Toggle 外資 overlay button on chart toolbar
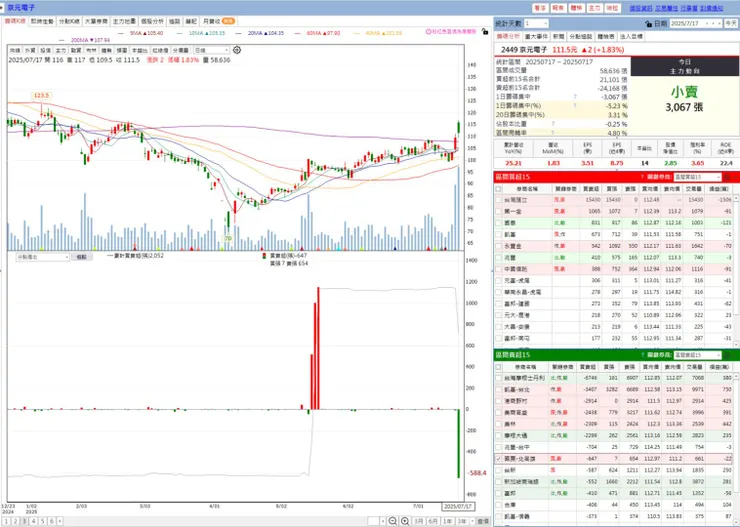This screenshot has width=740, height=527. [30, 50]
